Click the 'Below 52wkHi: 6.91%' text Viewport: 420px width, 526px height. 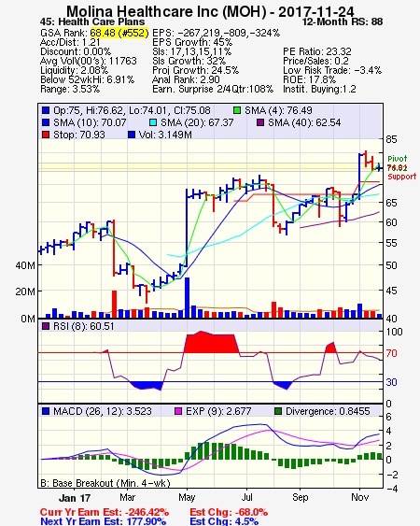(87, 79)
